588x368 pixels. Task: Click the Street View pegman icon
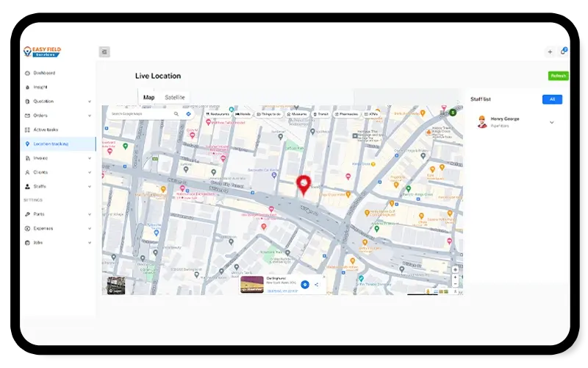pyautogui.click(x=428, y=291)
